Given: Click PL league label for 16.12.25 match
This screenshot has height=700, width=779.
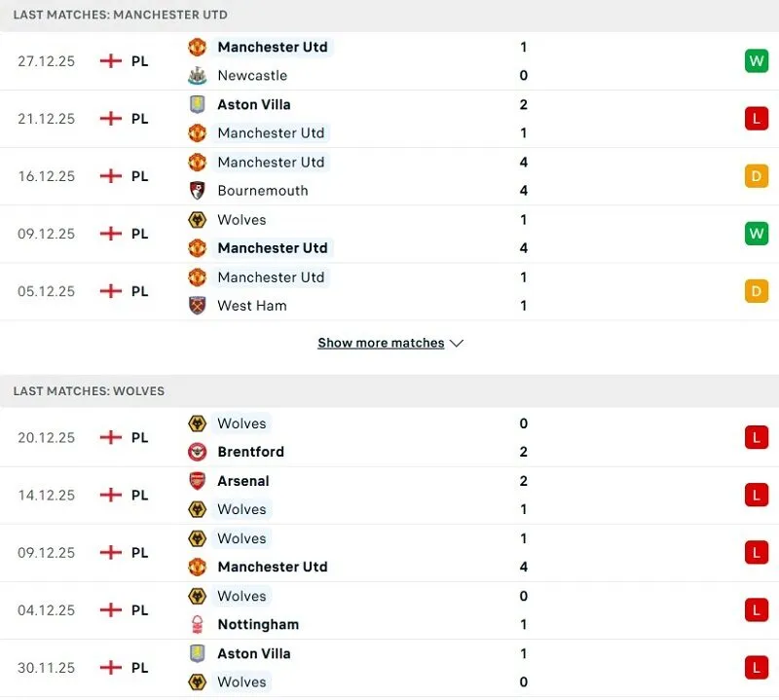Looking at the screenshot, I should pyautogui.click(x=140, y=176).
